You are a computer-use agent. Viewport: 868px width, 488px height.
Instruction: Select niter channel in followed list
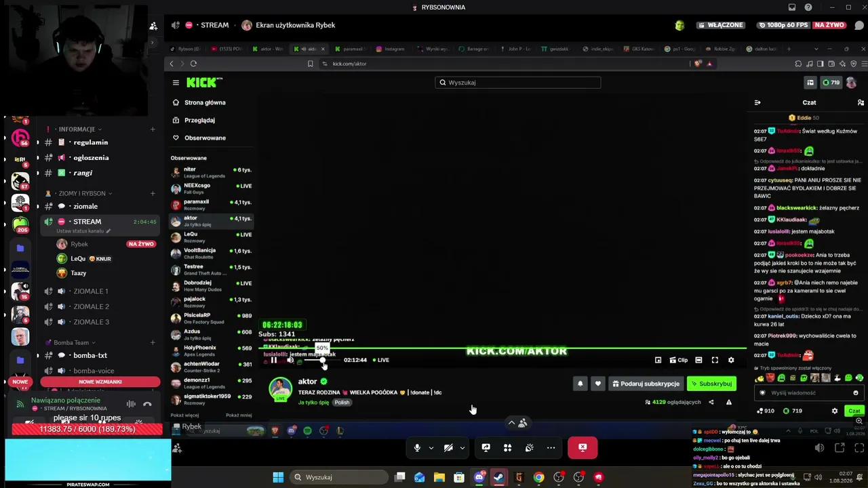pyautogui.click(x=211, y=172)
